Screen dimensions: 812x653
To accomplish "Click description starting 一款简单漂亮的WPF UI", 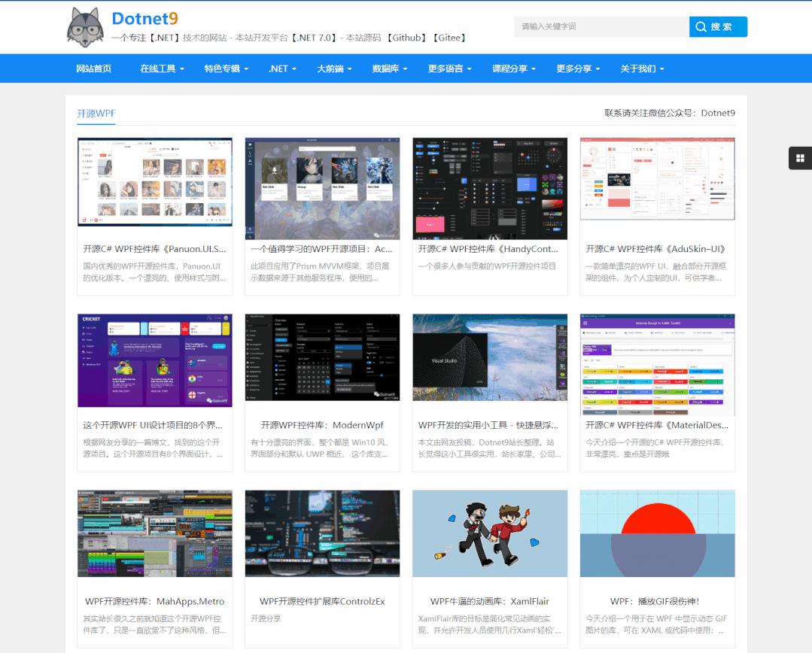I will pyautogui.click(x=655, y=272).
